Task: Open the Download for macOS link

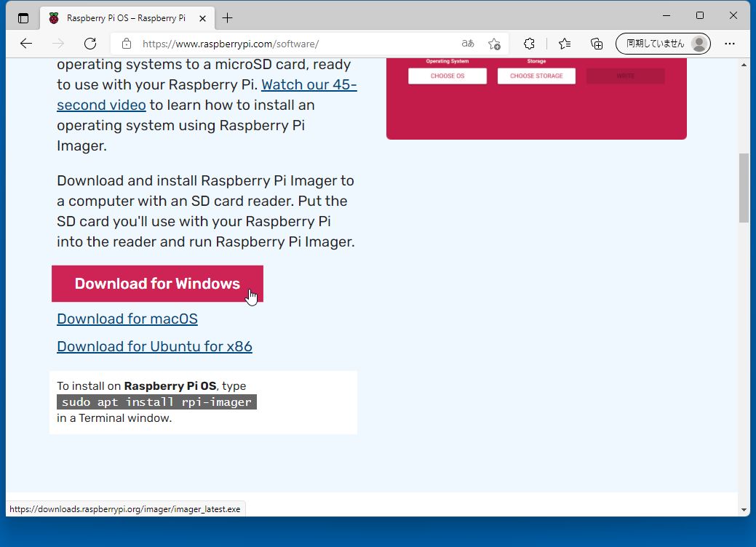Action: click(x=127, y=319)
